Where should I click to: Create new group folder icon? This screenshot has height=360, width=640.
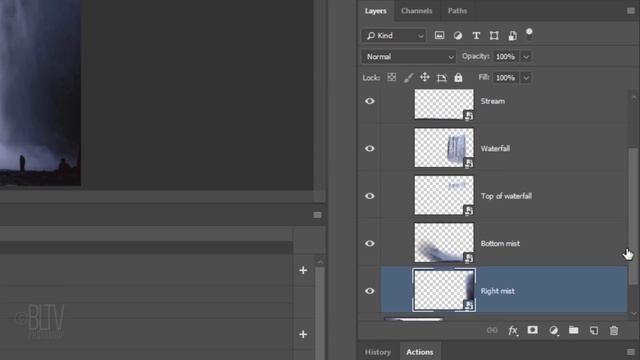[x=573, y=330]
